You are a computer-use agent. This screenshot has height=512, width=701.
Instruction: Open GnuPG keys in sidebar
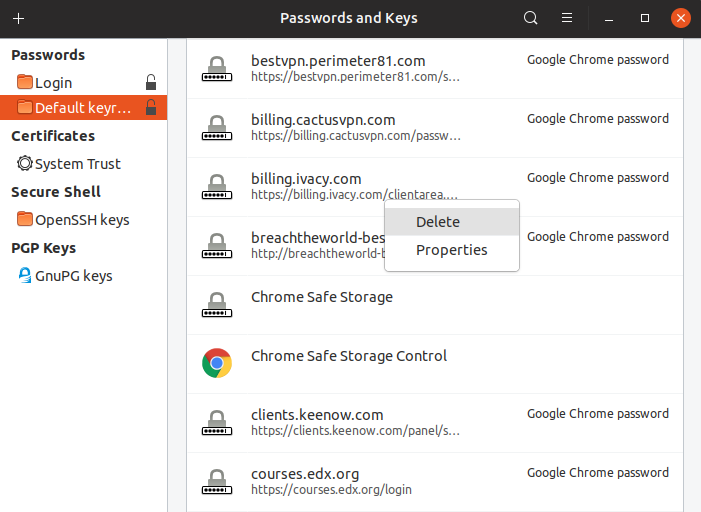coord(84,276)
